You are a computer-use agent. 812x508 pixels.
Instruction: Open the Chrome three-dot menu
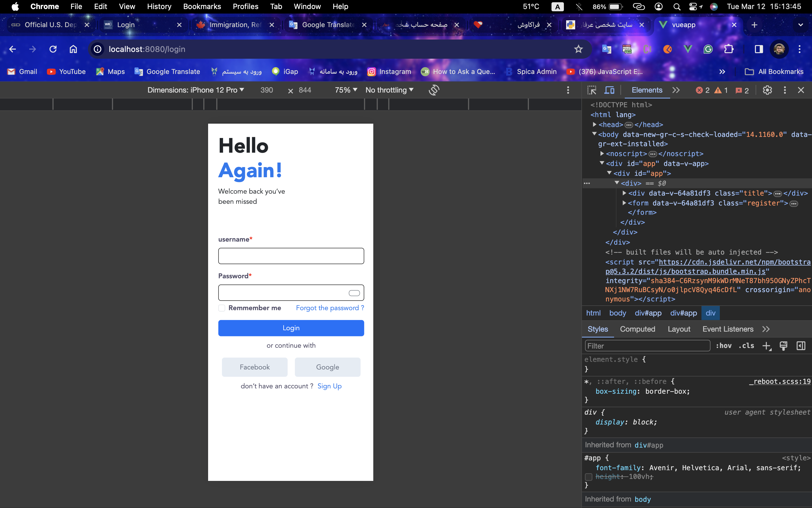pos(800,49)
